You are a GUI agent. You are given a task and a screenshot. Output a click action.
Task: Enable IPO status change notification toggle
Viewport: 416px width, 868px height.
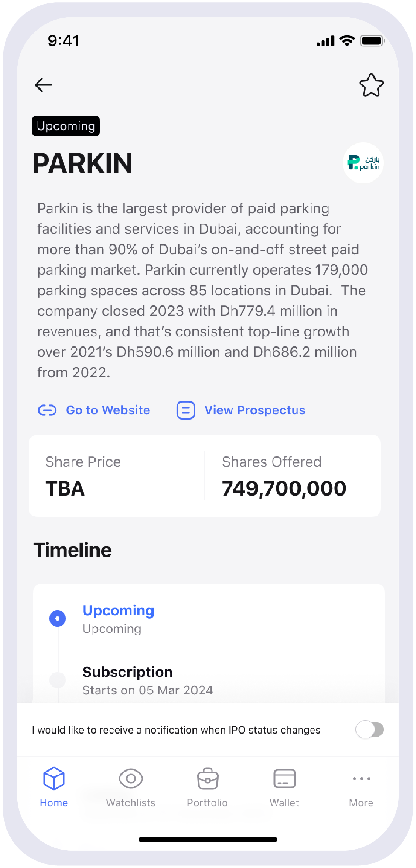coord(369,729)
